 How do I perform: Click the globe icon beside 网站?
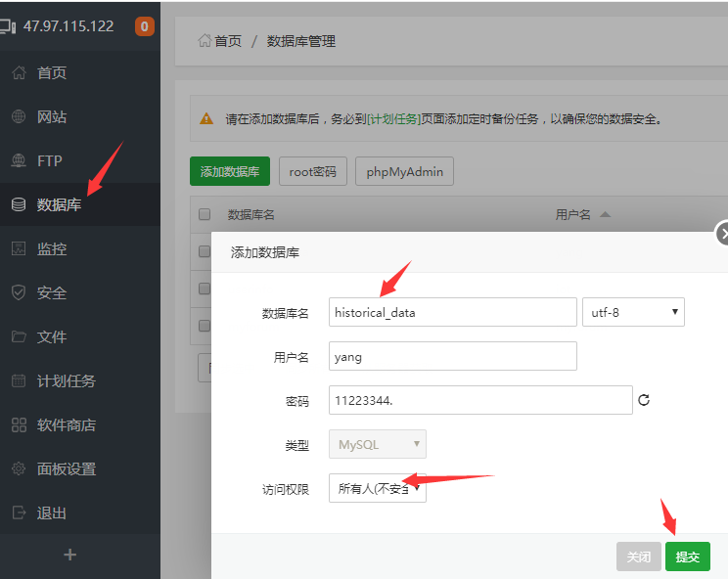19,116
